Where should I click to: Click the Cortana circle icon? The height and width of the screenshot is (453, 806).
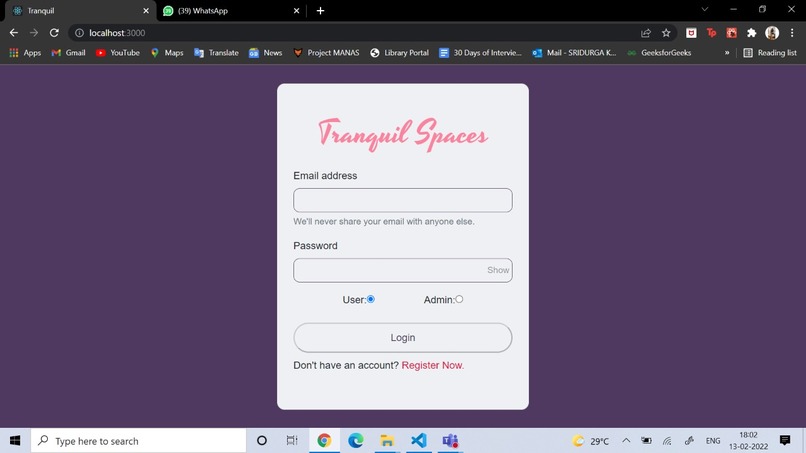[x=262, y=441]
